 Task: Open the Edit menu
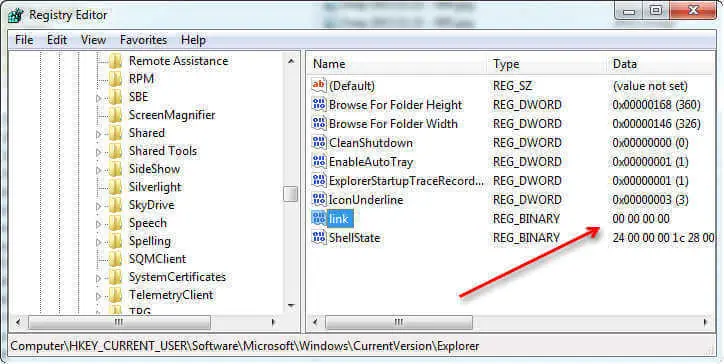pyautogui.click(x=57, y=40)
